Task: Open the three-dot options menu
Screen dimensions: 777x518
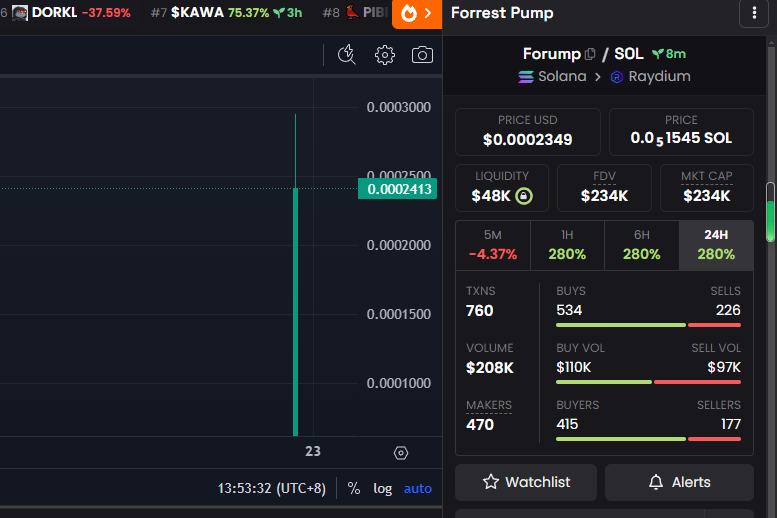Action: pyautogui.click(x=754, y=13)
